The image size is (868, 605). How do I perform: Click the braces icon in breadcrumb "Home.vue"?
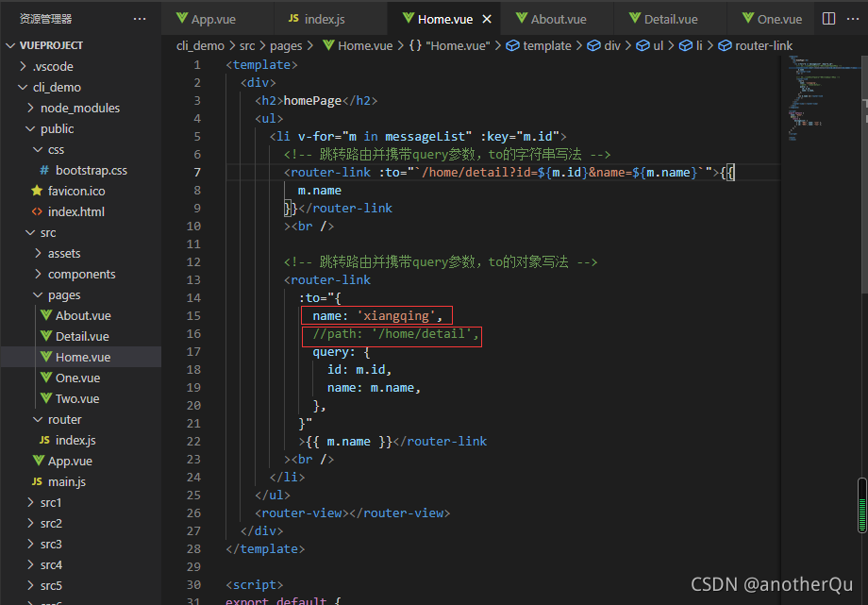click(x=415, y=45)
